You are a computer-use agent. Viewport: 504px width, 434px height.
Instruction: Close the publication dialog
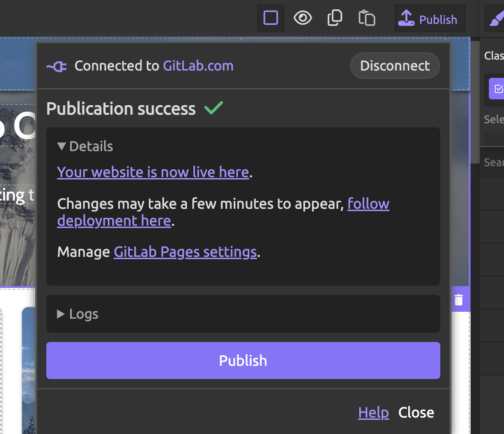tap(416, 412)
